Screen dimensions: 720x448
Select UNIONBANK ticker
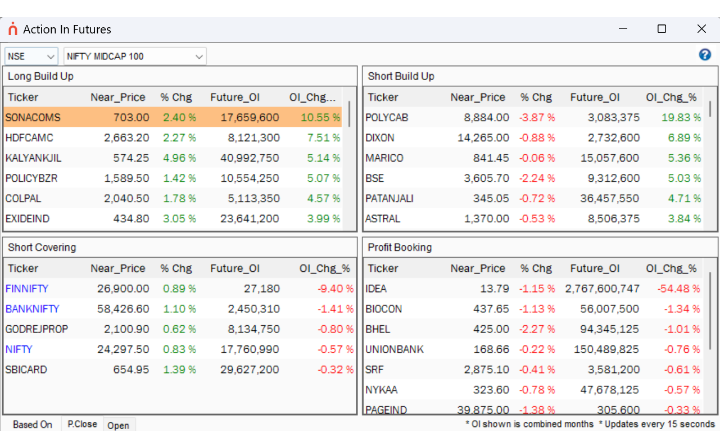pos(394,349)
